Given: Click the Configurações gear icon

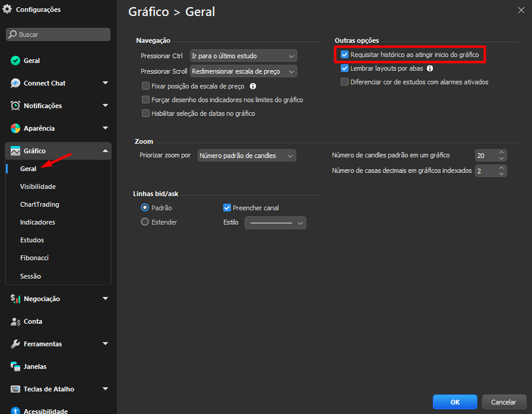Looking at the screenshot, I should [x=7, y=9].
